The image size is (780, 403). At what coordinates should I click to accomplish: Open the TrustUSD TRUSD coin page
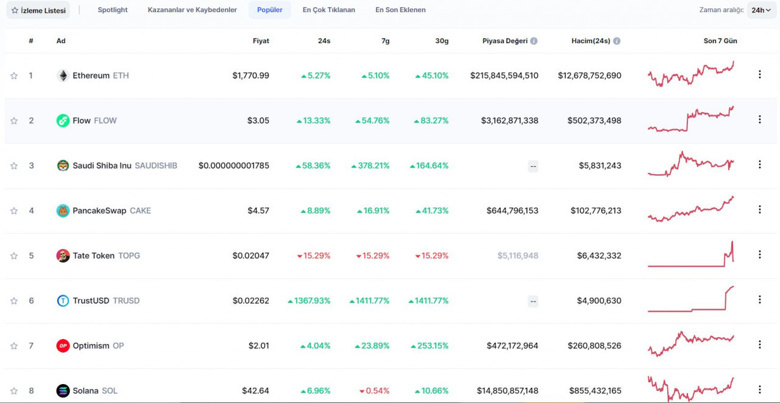pyautogui.click(x=106, y=301)
